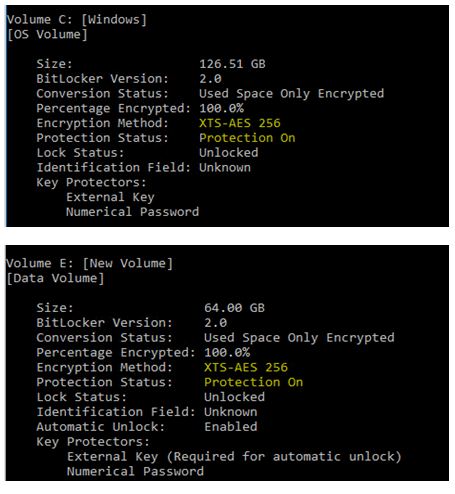Click the '[Data Volume]' label
Image resolution: width=455 pixels, height=494 pixels.
[55, 278]
